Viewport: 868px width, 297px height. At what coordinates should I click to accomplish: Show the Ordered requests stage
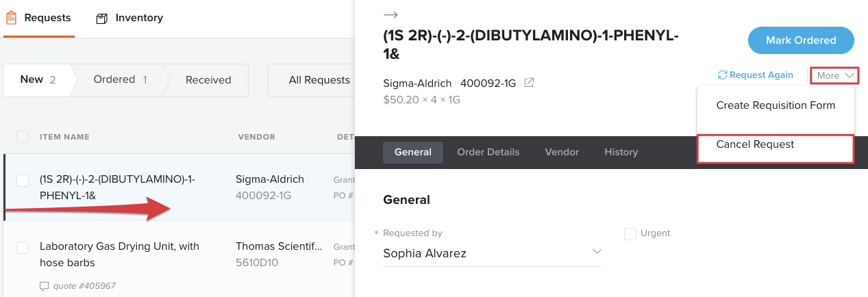121,79
